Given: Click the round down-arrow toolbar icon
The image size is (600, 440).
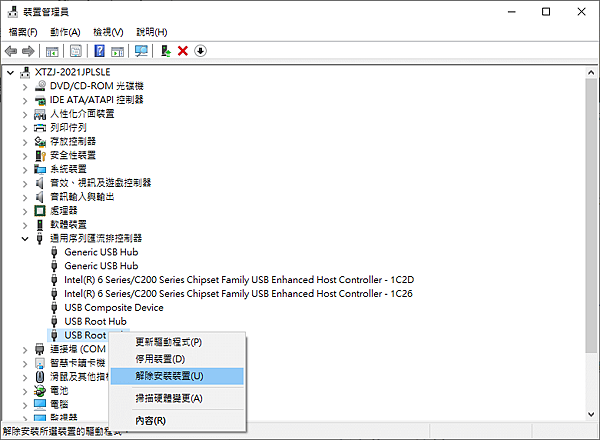Looking at the screenshot, I should (x=201, y=51).
